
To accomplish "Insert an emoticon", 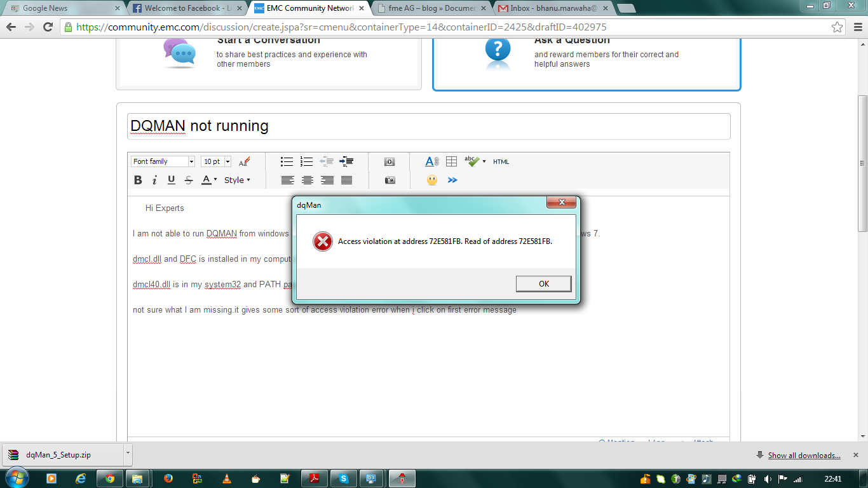I will [x=431, y=180].
